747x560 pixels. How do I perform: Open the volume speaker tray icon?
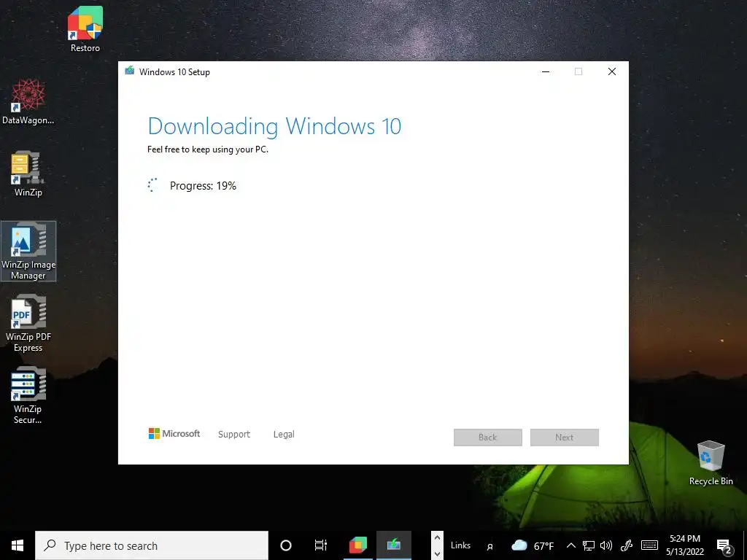pos(606,545)
